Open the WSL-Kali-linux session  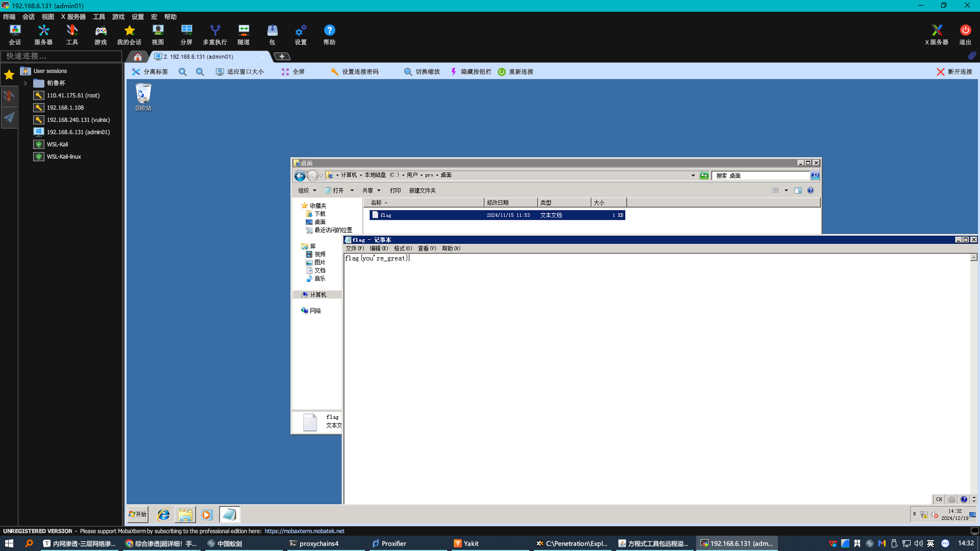click(64, 157)
